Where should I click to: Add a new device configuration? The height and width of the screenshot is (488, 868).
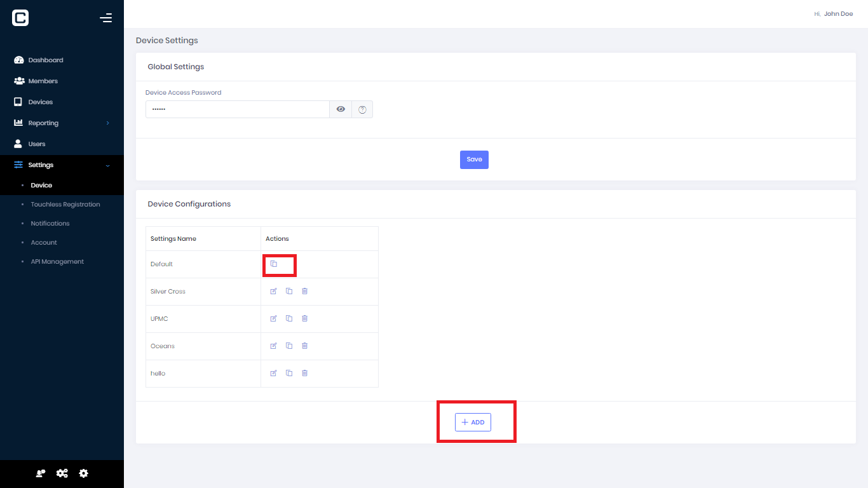point(473,422)
